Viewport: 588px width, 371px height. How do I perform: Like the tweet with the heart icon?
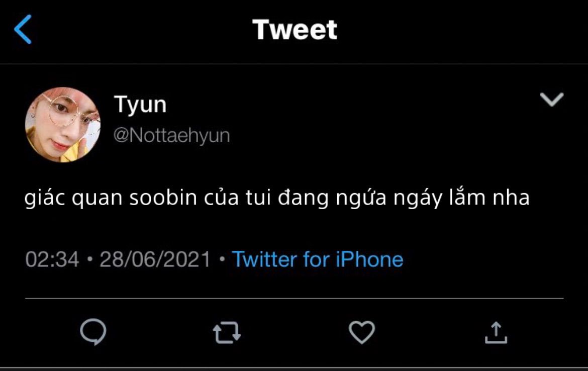point(361,332)
